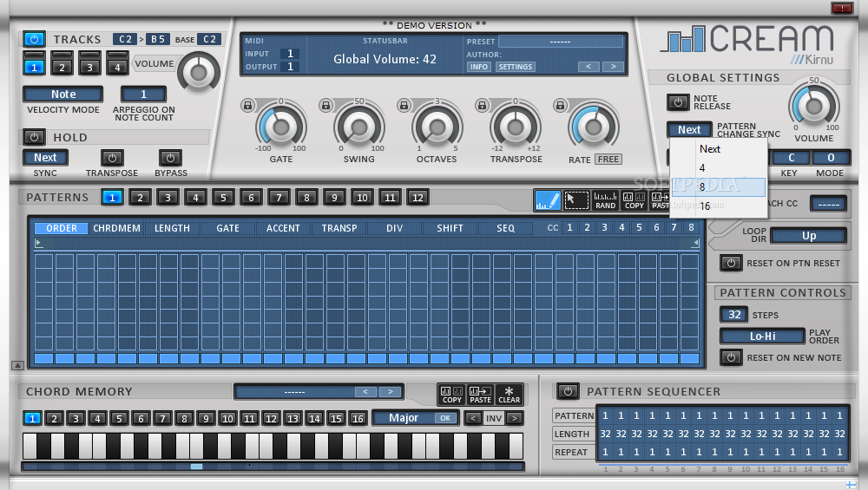The height and width of the screenshot is (490, 868).
Task: Open KEY C dropdown
Action: (791, 158)
